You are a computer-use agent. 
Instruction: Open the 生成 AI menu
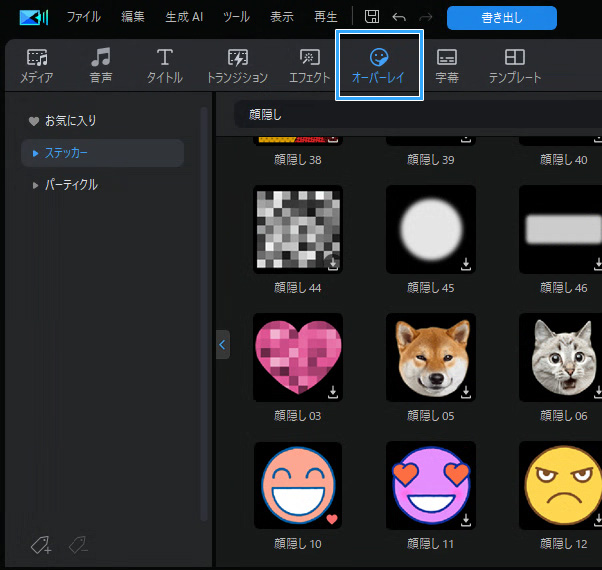tap(184, 17)
